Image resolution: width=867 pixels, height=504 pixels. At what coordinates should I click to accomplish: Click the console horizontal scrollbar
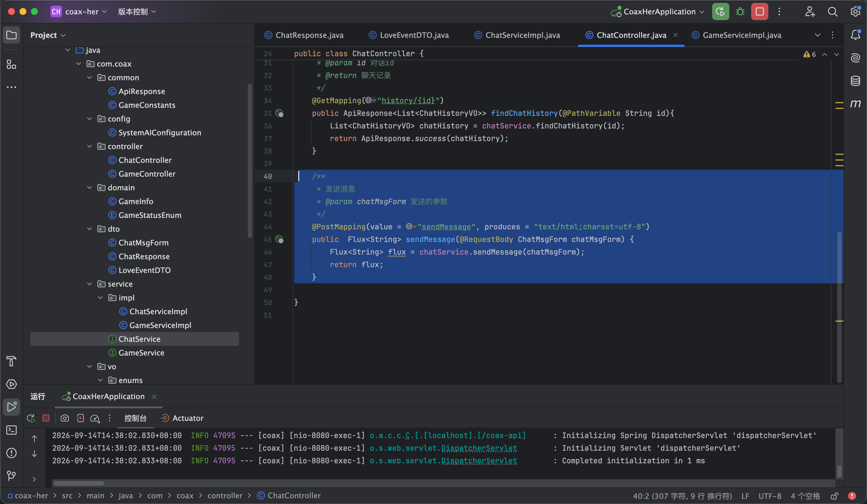click(x=79, y=483)
